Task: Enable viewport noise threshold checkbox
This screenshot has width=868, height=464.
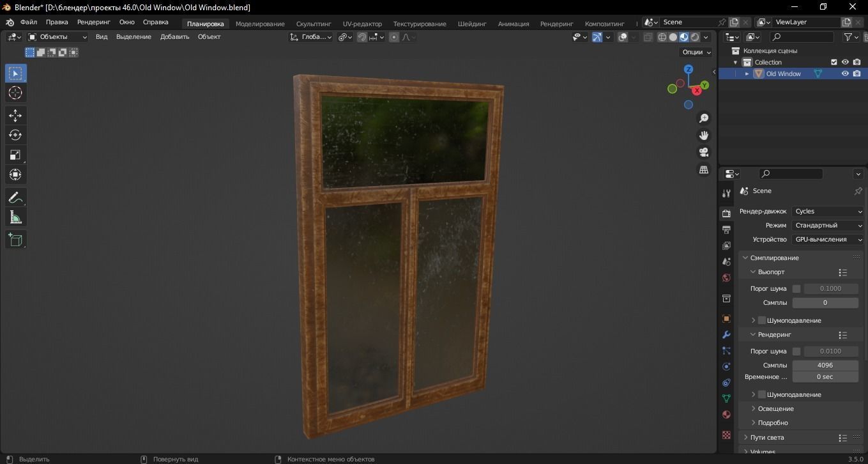Action: coord(796,289)
